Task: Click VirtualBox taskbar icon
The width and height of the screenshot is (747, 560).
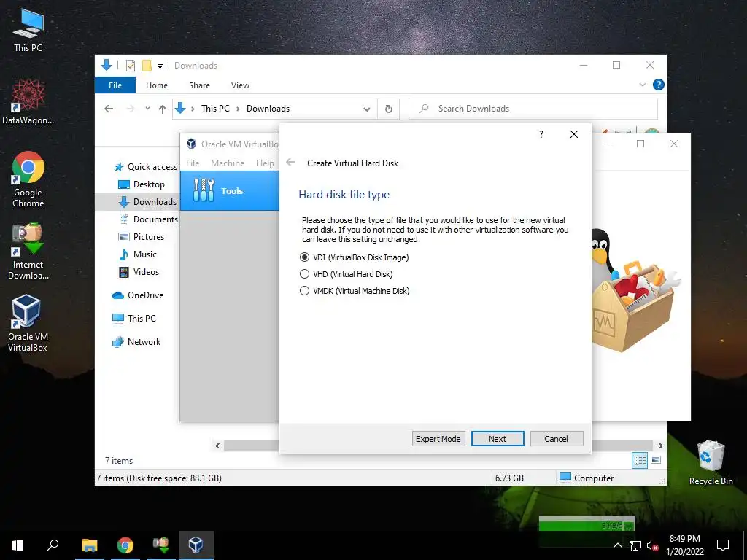Action: [197, 545]
